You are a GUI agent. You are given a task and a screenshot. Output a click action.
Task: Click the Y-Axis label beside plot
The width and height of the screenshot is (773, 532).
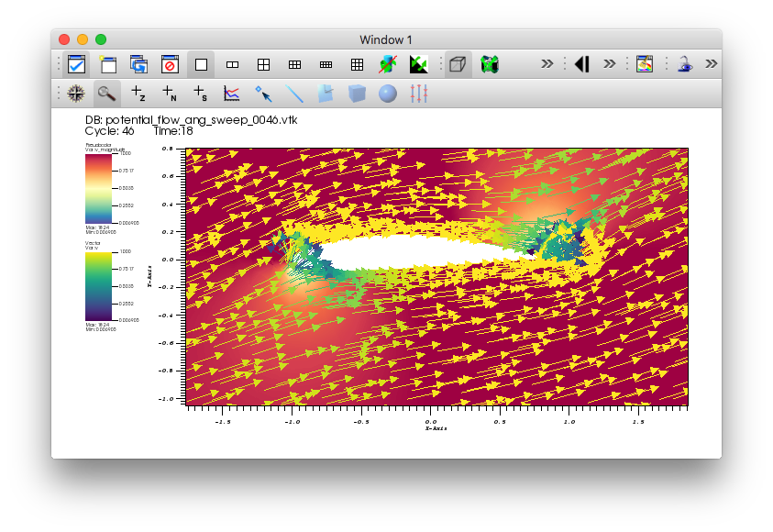149,277
